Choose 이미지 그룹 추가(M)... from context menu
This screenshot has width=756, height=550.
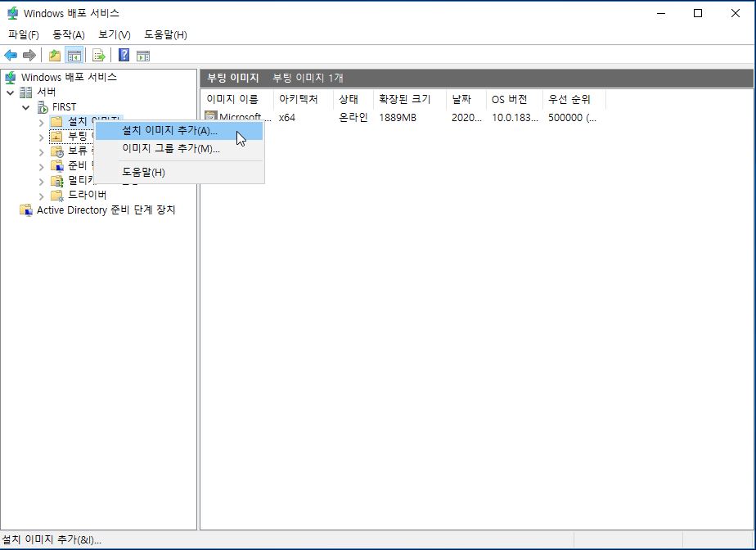179,149
